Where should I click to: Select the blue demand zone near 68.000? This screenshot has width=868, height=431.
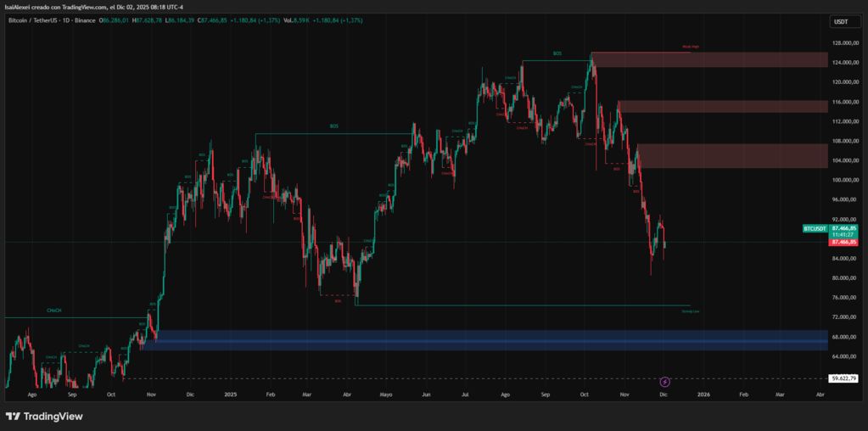pyautogui.click(x=484, y=340)
